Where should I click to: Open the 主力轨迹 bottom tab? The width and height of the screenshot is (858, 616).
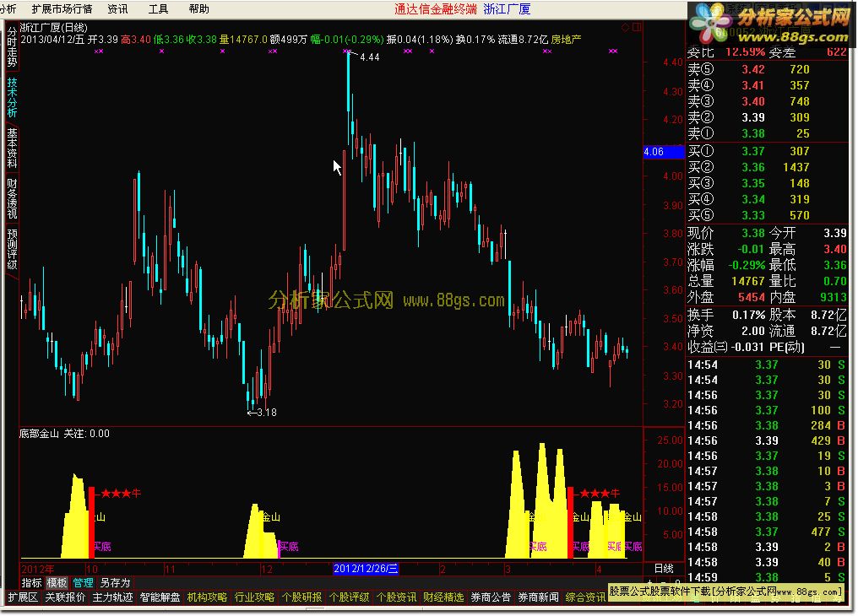pos(112,597)
